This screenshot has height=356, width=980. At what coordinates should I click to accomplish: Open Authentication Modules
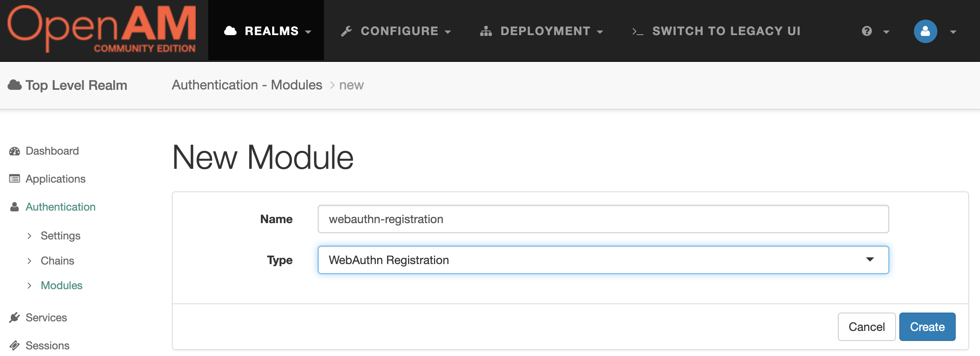point(61,285)
